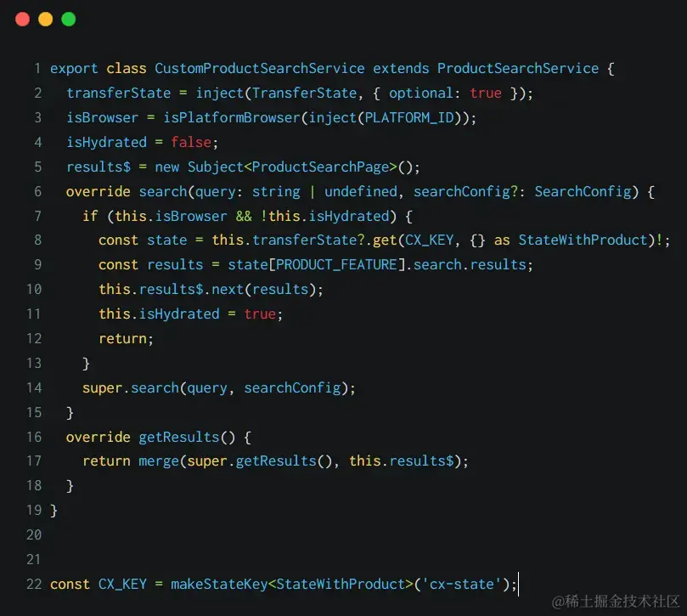
Task: Click the optional property on line 2
Action: [x=421, y=93]
